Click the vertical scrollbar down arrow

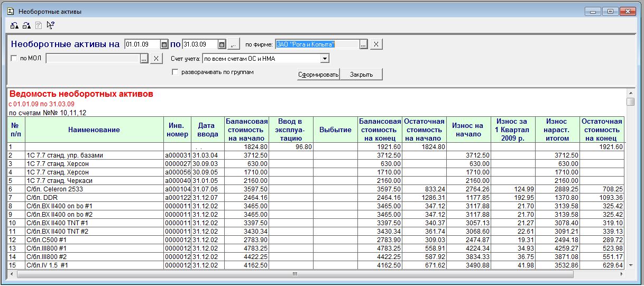(630, 266)
